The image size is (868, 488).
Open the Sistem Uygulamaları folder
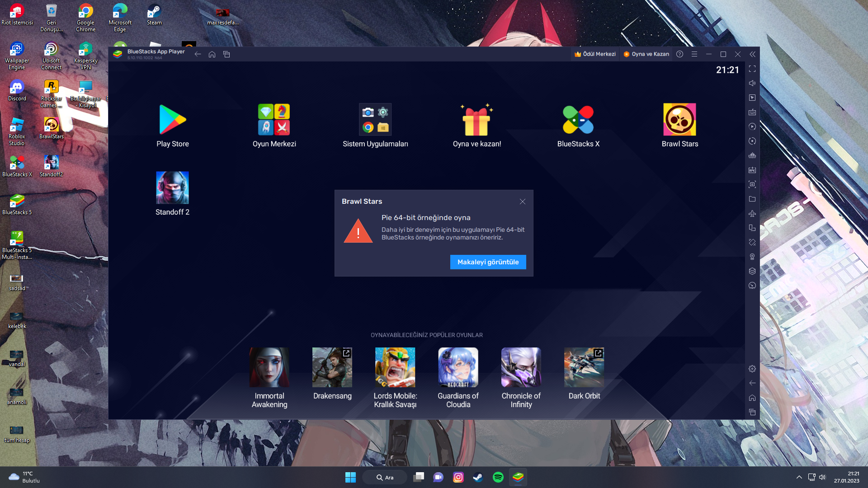pyautogui.click(x=375, y=120)
